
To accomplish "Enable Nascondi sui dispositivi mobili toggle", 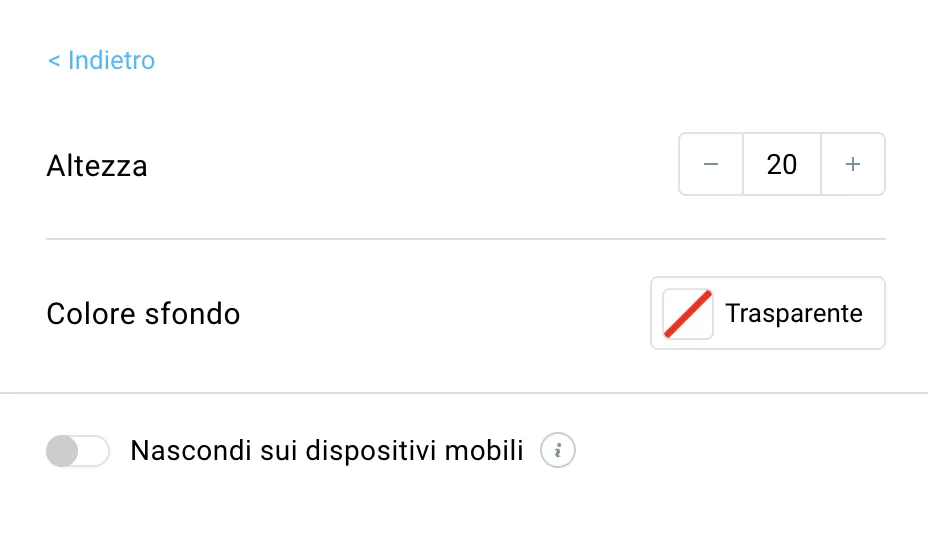I will pos(78,451).
